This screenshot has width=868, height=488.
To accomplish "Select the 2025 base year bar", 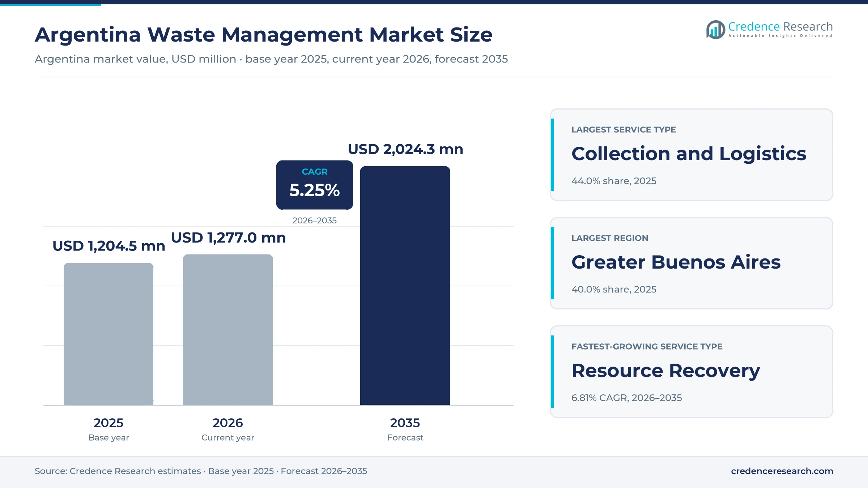I will [x=109, y=334].
